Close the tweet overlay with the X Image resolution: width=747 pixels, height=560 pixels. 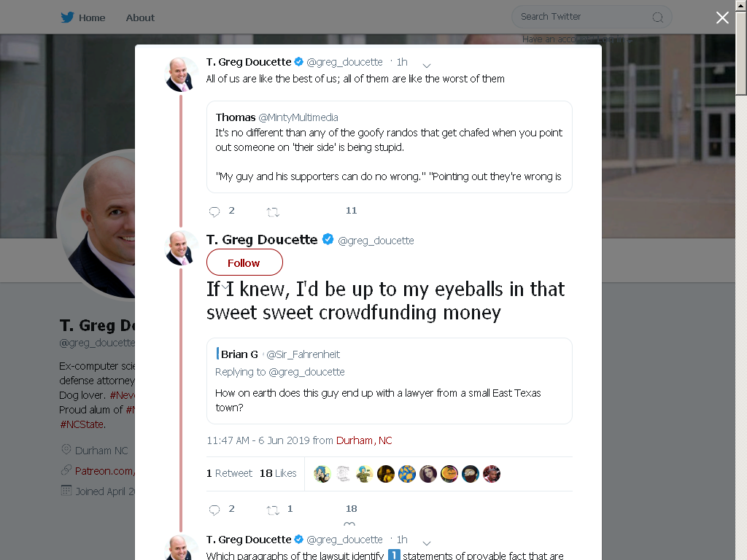coord(722,17)
